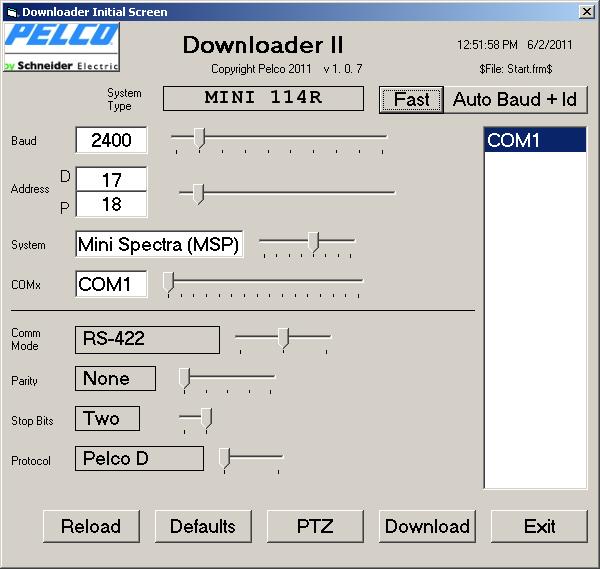Screen dimensions: 600x569
Task: Click the $File: Start.frm$ text
Action: click(515, 69)
